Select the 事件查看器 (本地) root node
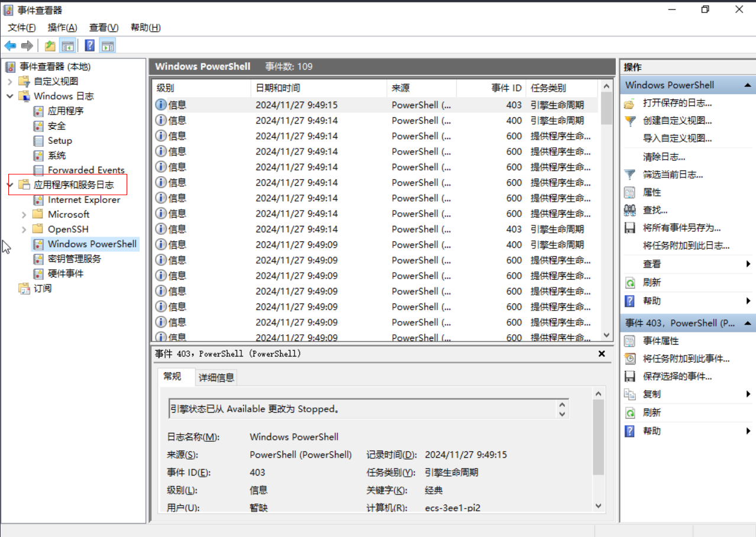 point(55,66)
